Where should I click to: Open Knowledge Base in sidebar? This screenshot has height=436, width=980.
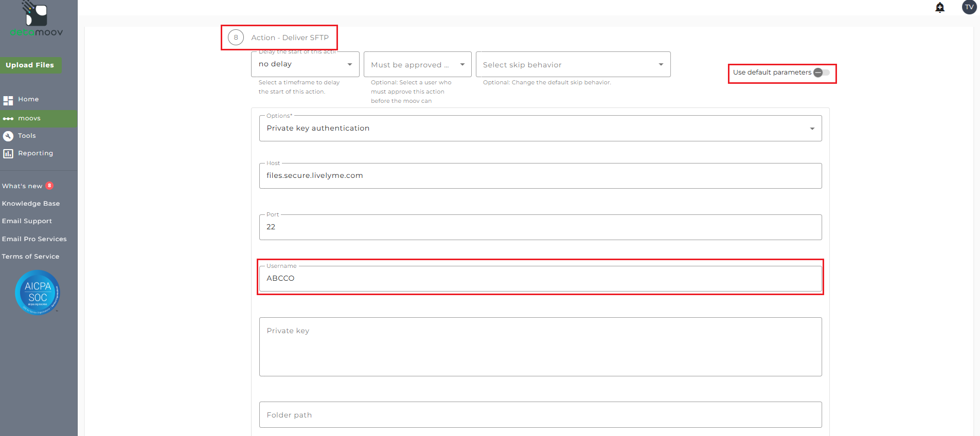point(31,204)
